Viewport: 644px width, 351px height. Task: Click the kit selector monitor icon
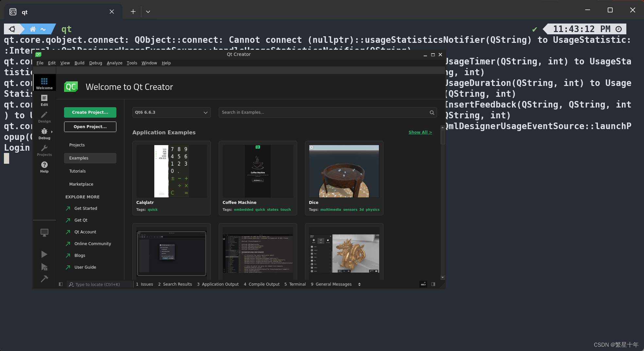(x=44, y=233)
